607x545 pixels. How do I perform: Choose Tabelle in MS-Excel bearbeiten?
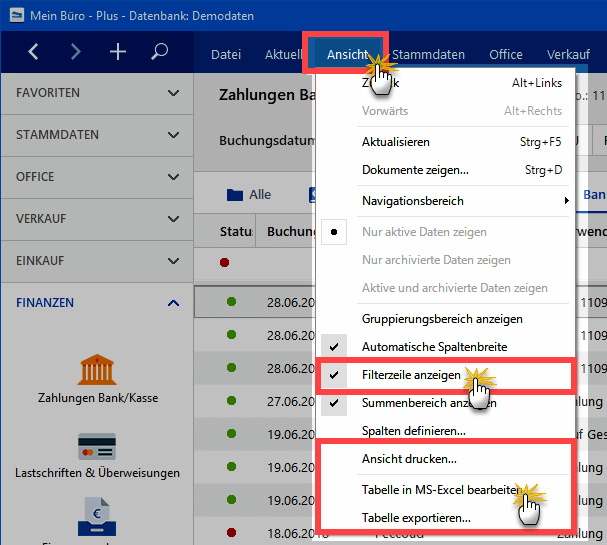[x=444, y=490]
